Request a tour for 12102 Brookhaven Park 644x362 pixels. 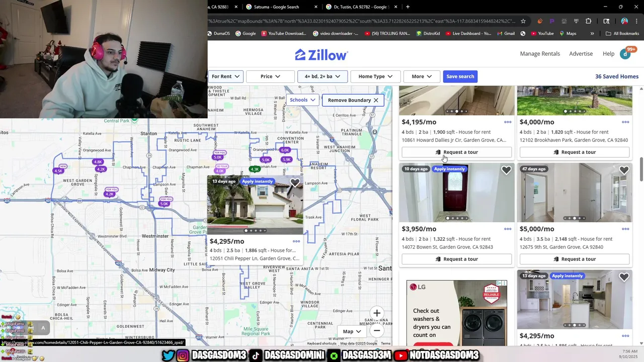click(x=575, y=152)
